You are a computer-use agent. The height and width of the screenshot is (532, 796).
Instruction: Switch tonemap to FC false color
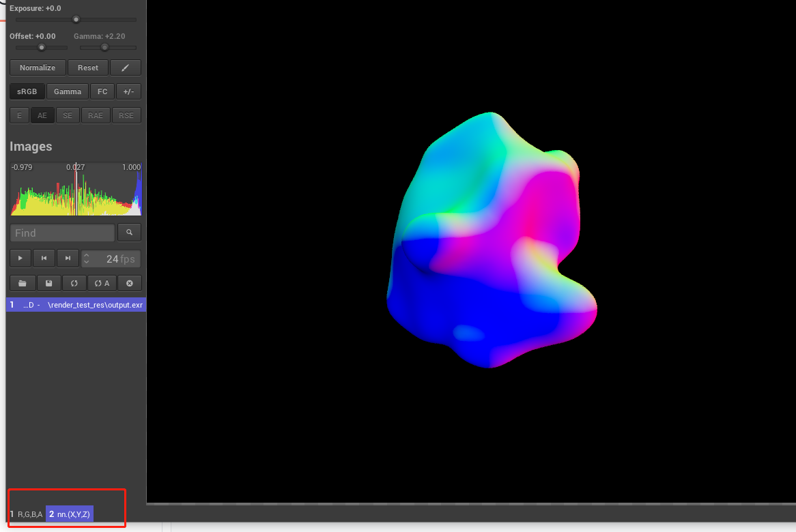(102, 91)
